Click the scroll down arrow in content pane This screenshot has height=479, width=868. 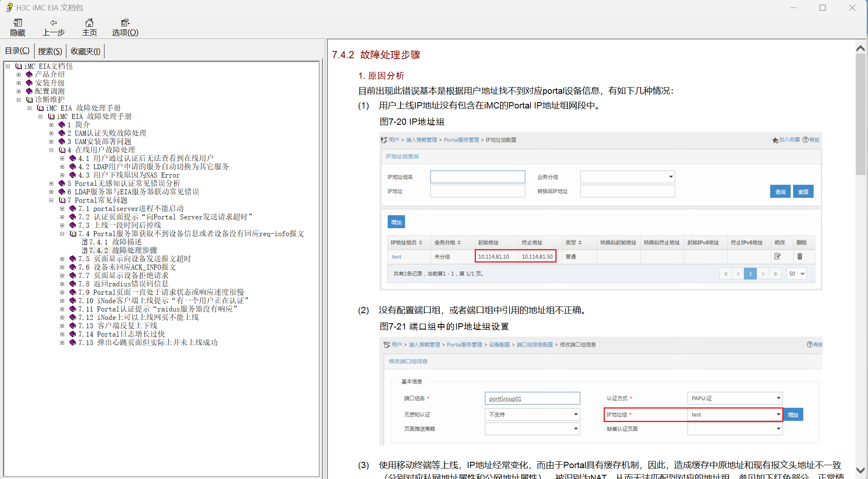(860, 470)
